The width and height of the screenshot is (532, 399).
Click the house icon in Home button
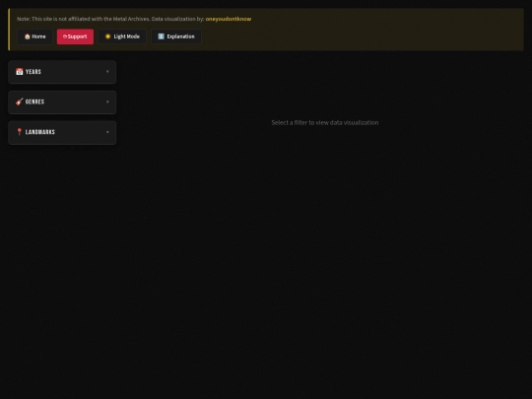[28, 36]
